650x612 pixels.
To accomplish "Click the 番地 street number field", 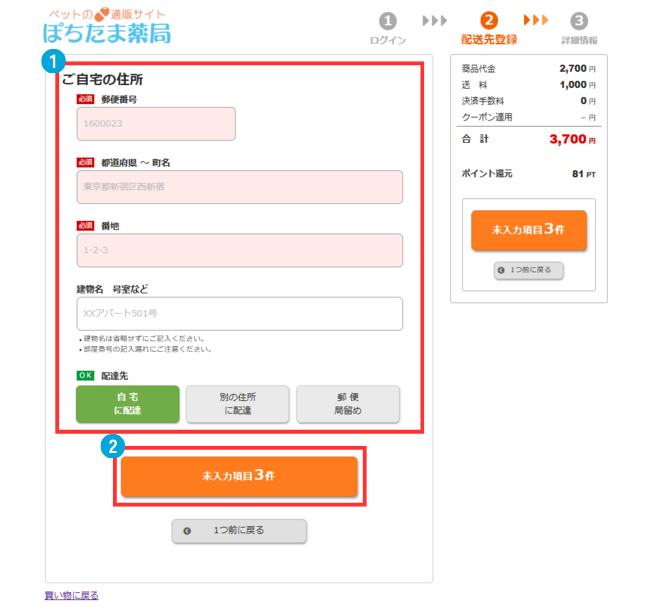I will click(x=240, y=250).
